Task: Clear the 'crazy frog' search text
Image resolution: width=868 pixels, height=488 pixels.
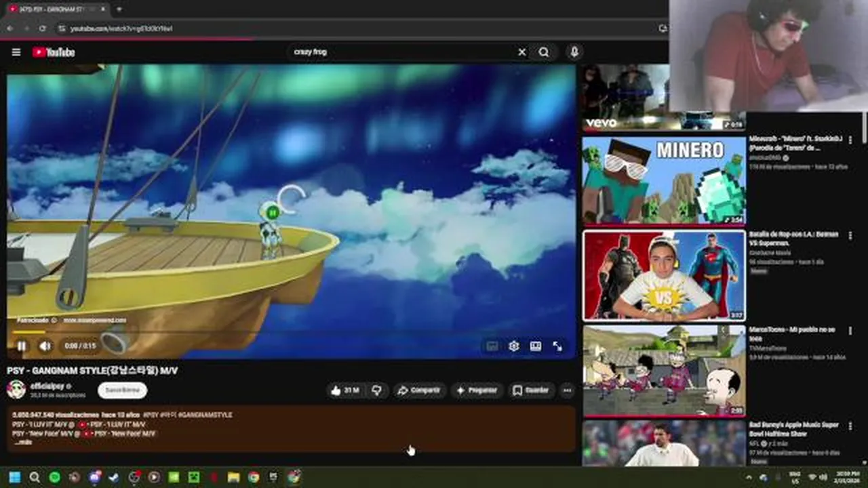Action: tap(521, 52)
